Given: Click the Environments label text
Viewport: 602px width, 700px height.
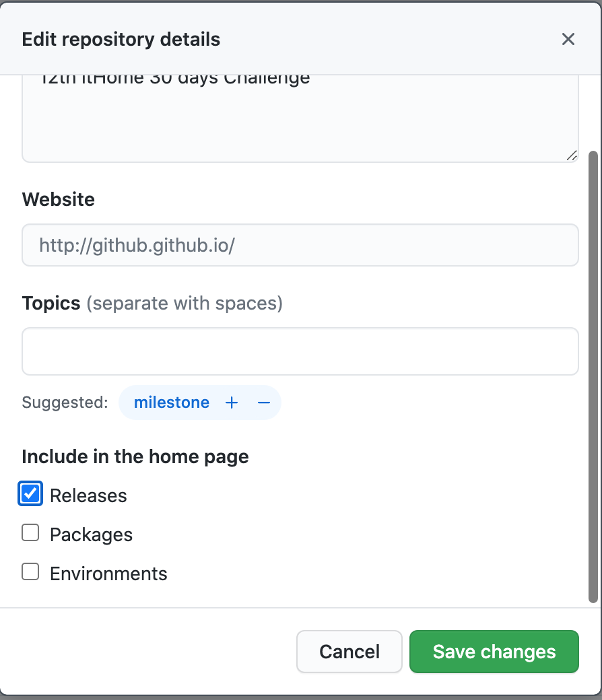Looking at the screenshot, I should click(108, 574).
